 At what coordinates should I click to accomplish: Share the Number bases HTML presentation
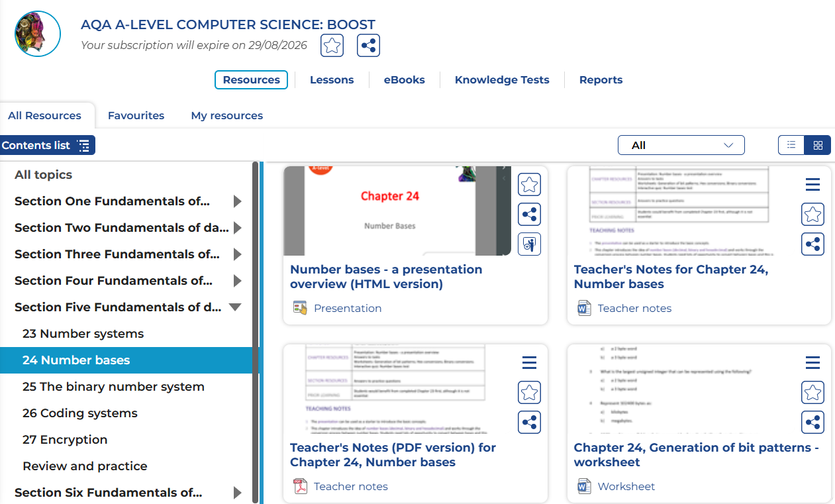click(x=529, y=215)
